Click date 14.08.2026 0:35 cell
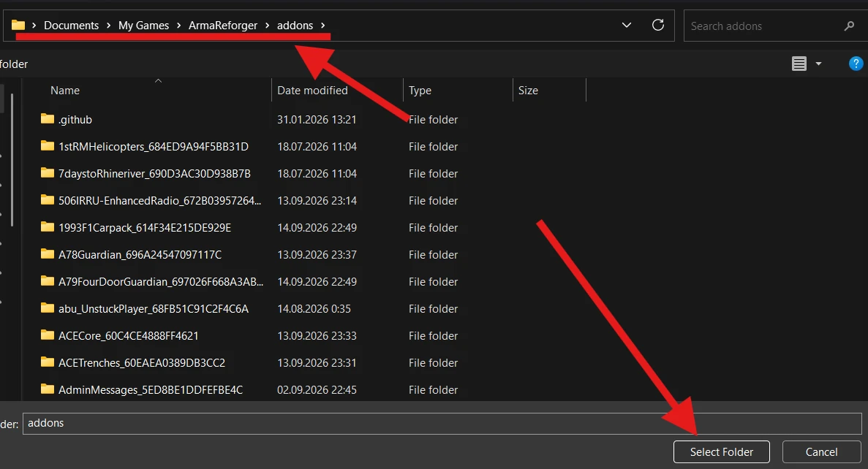The width and height of the screenshot is (868, 469). coord(314,309)
